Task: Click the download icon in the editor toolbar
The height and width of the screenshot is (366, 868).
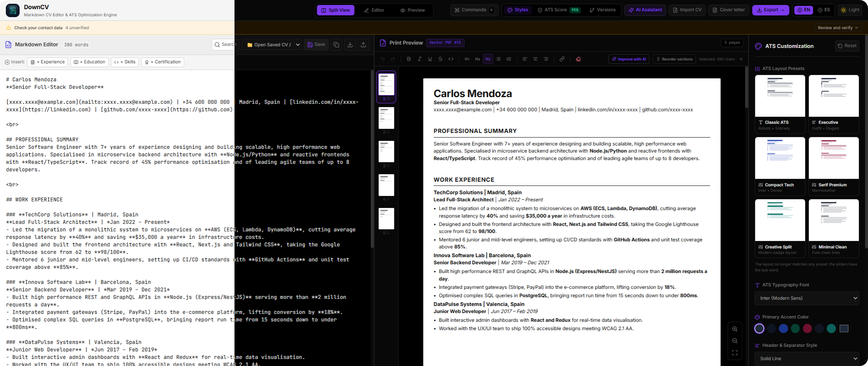Action: pos(350,45)
